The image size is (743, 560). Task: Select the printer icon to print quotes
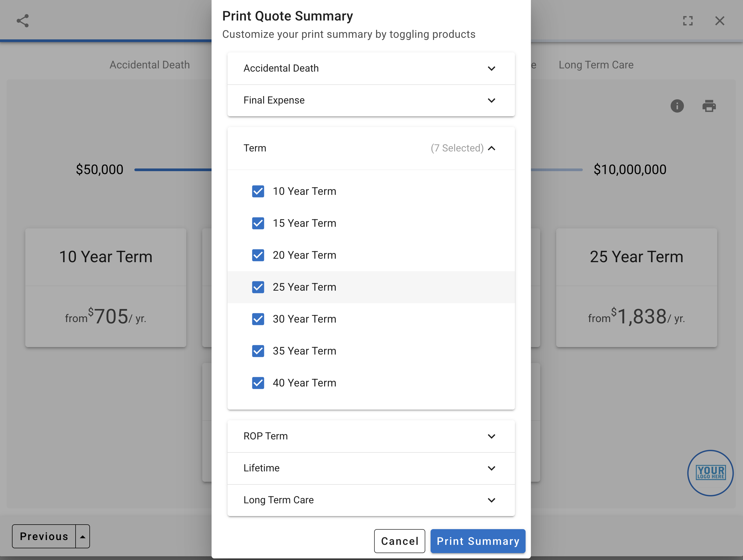709,106
